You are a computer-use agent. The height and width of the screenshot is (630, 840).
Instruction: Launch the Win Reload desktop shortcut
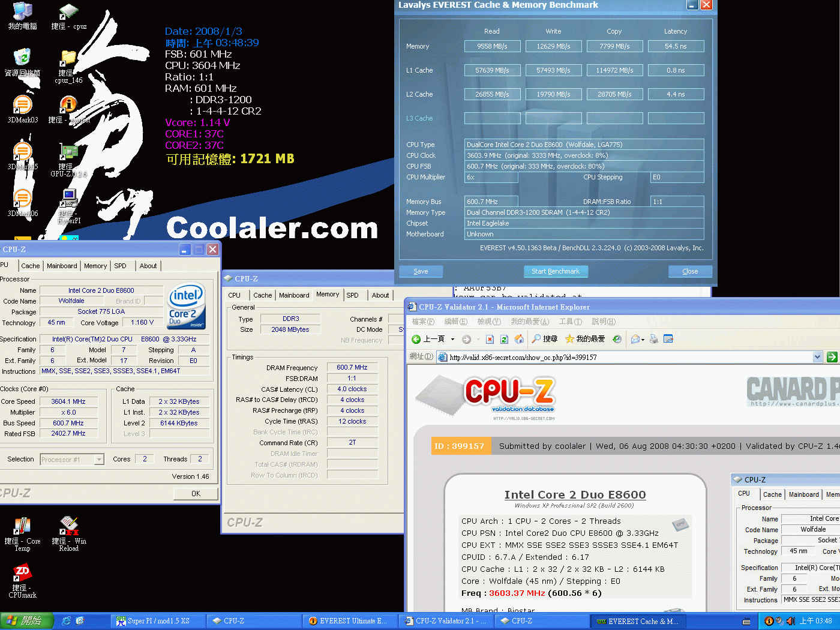point(68,534)
